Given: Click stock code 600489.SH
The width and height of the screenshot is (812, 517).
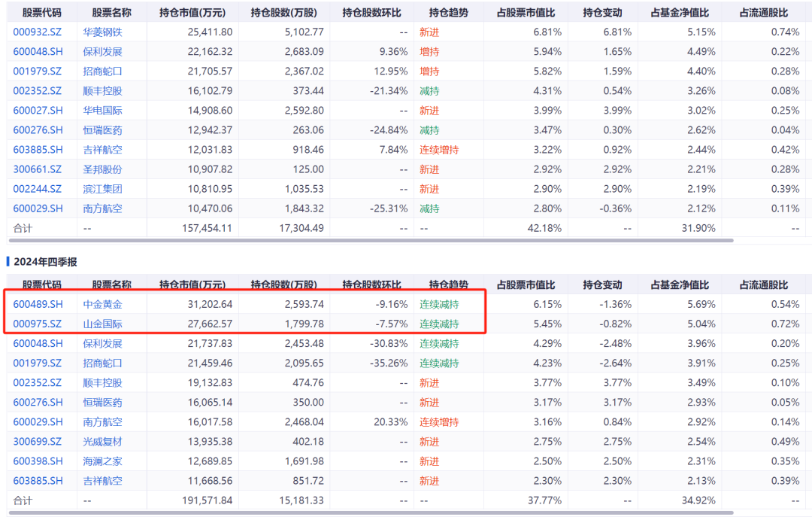Looking at the screenshot, I should tap(38, 304).
